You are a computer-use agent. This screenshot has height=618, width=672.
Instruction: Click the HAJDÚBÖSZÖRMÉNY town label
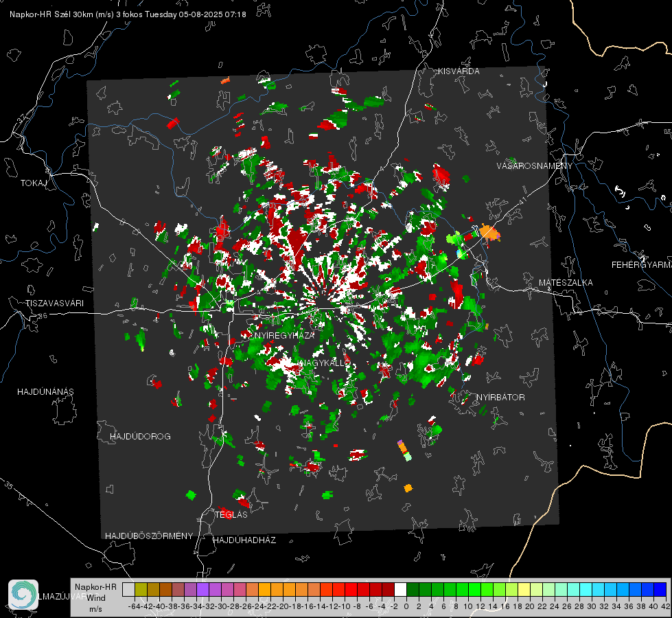click(x=149, y=536)
